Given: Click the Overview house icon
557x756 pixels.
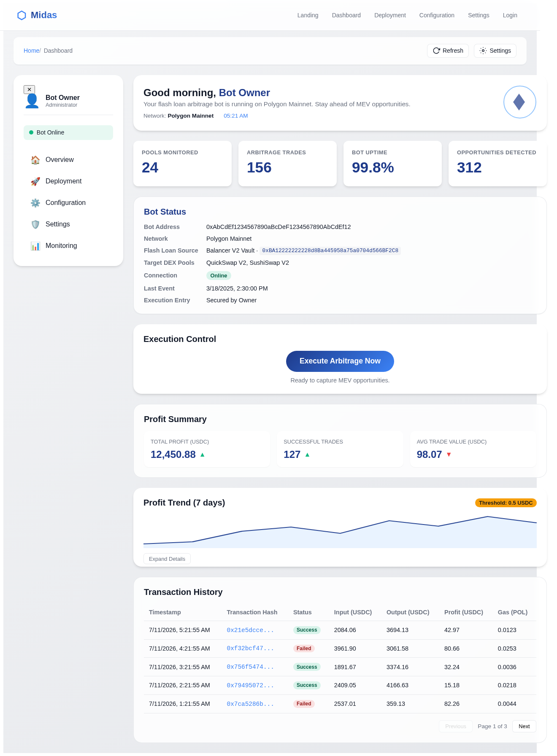Looking at the screenshot, I should 35,160.
